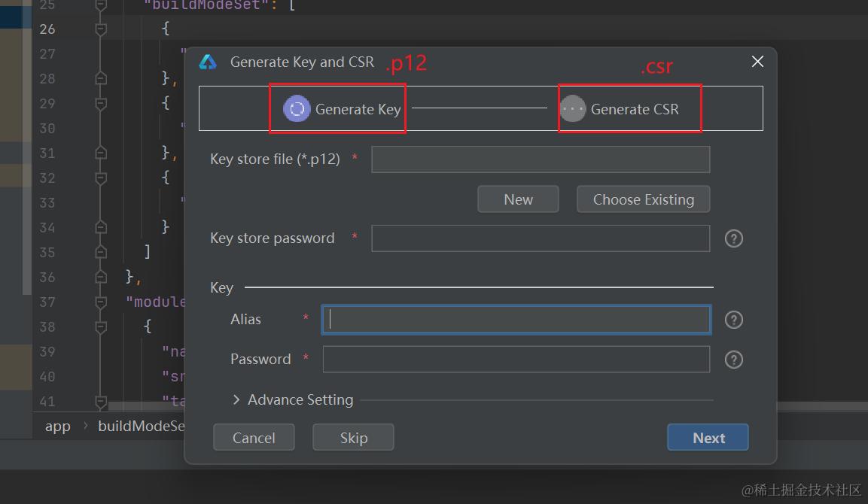Focus the Key store file path field

540,159
